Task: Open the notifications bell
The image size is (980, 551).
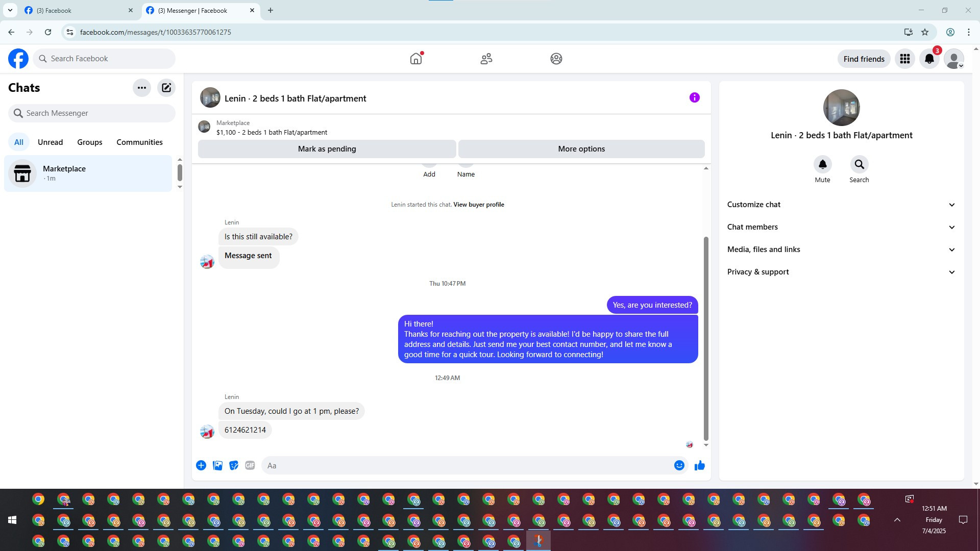Action: pos(929,59)
